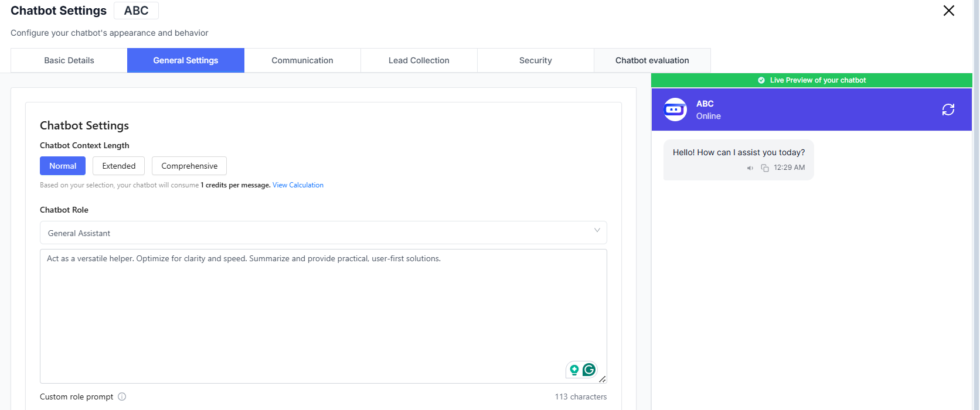This screenshot has height=410, width=980.
Task: Click the ABC chatbot name badge
Action: [x=136, y=11]
